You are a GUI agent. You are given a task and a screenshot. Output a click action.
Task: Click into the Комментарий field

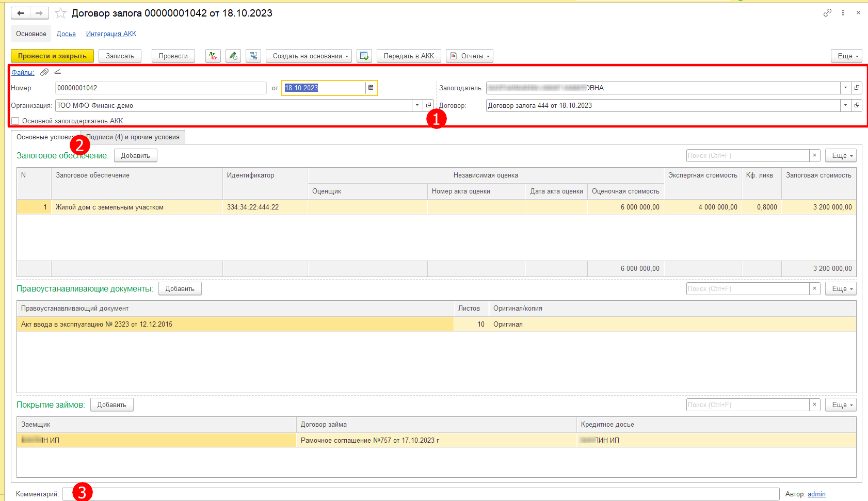[x=421, y=494]
